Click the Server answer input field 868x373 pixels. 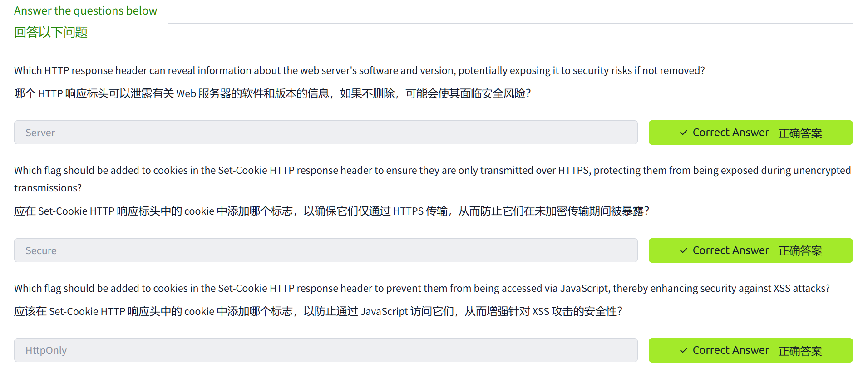(325, 133)
